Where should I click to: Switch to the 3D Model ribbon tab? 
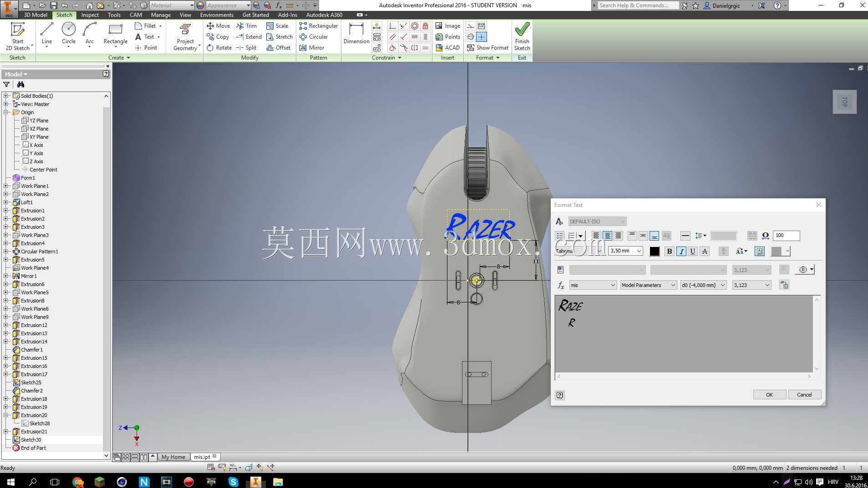click(x=36, y=15)
